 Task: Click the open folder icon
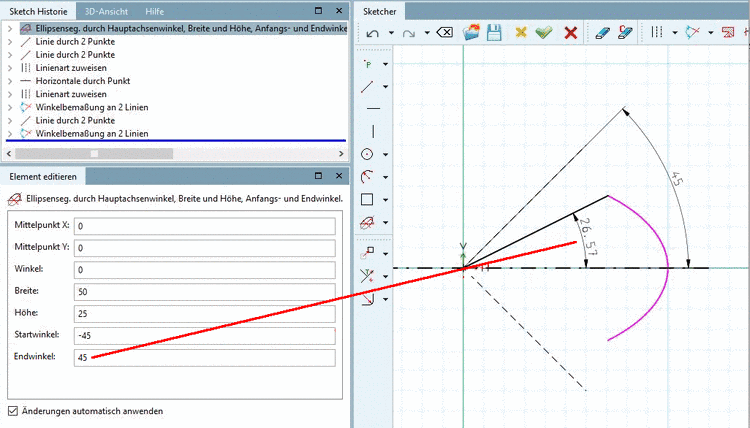[x=471, y=33]
